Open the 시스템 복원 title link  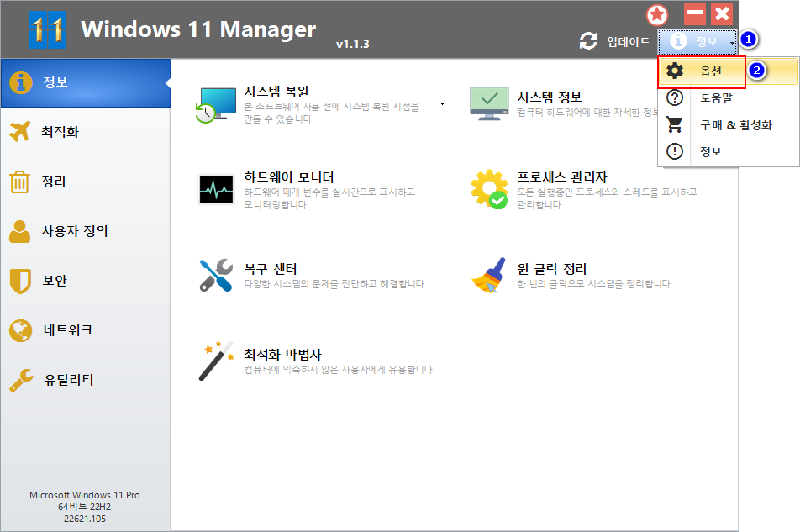276,92
